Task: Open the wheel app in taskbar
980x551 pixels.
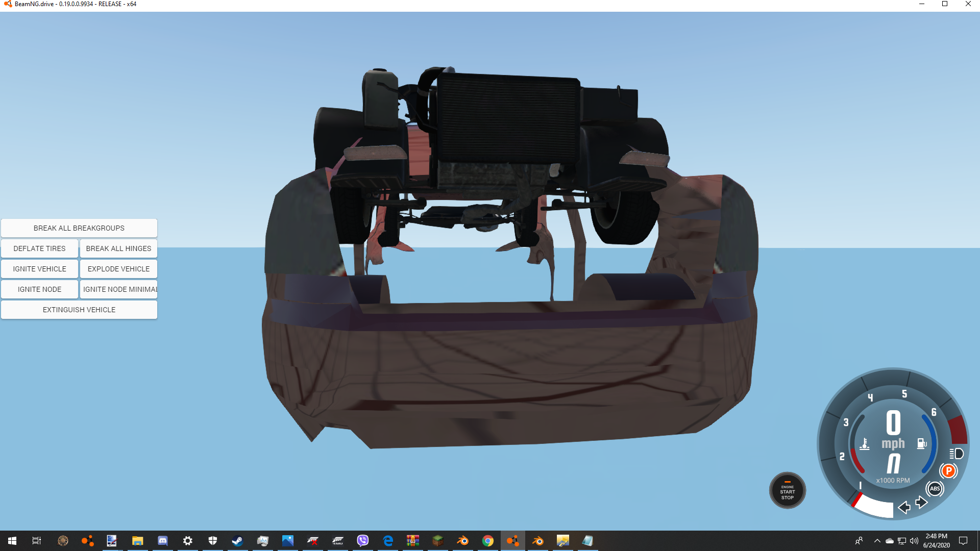Action: 63,541
